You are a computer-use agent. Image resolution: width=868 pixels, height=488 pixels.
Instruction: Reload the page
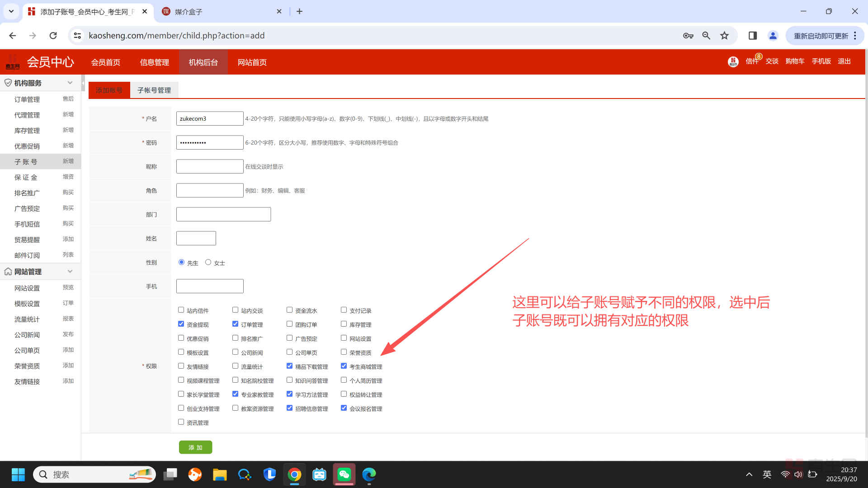[53, 36]
